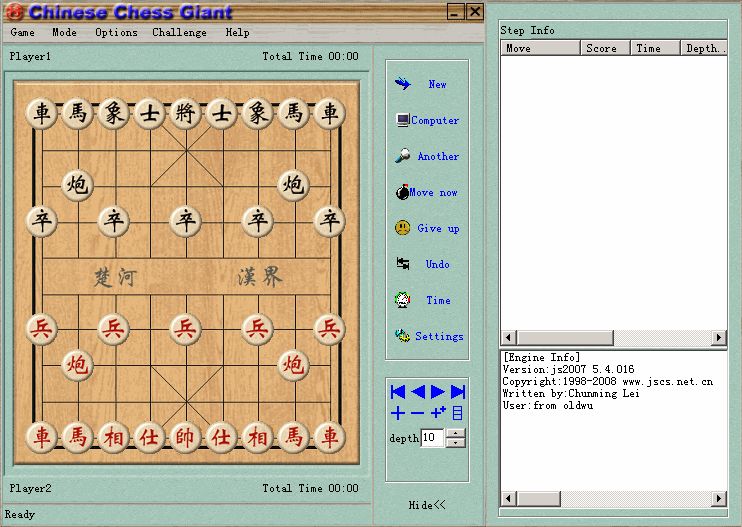742x527 pixels.
Task: Click Engine Info scrollbar left arrow
Action: click(509, 498)
